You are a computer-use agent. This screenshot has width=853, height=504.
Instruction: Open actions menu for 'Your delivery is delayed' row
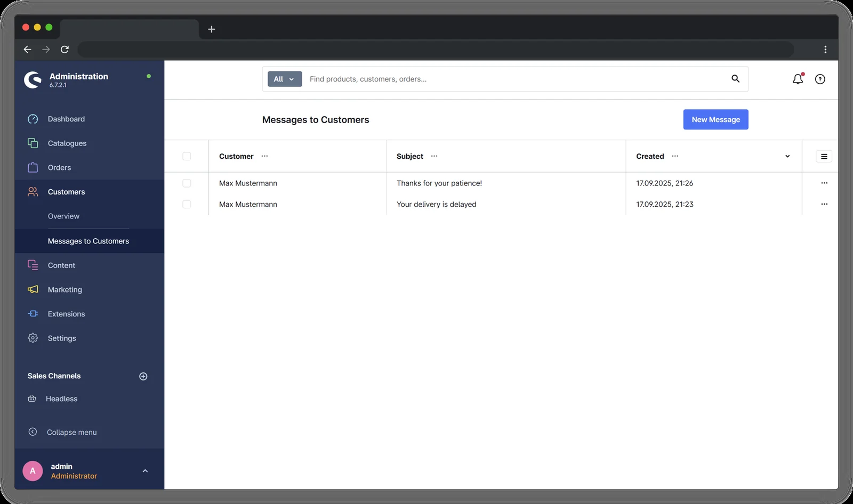(824, 204)
